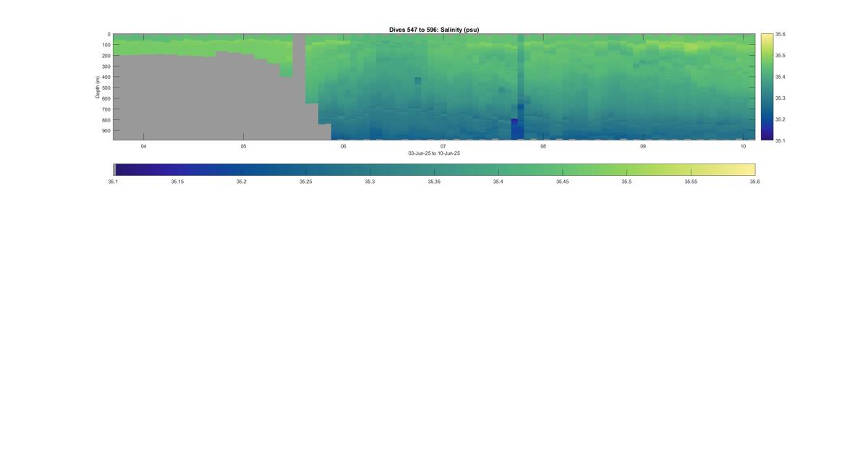Click the x-axis date tick "07"

[443, 146]
